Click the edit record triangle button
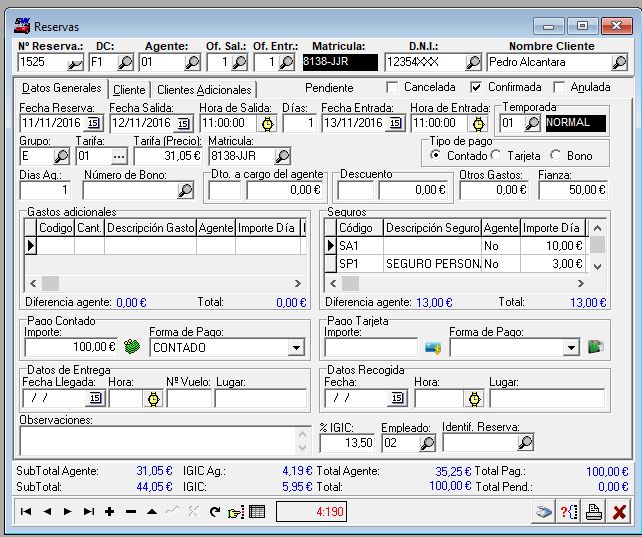 [x=152, y=512]
